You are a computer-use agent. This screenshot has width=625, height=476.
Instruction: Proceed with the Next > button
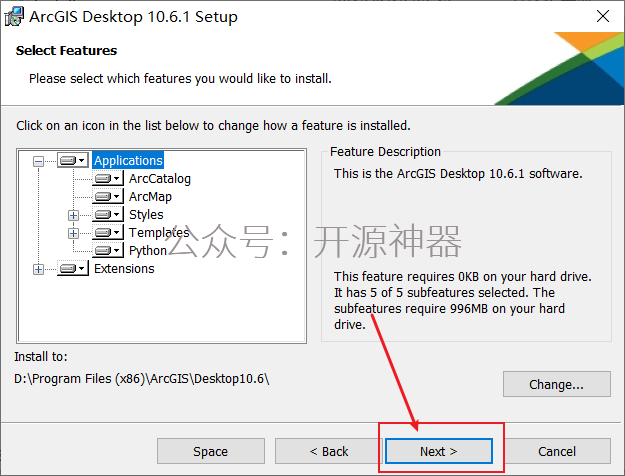(x=439, y=451)
